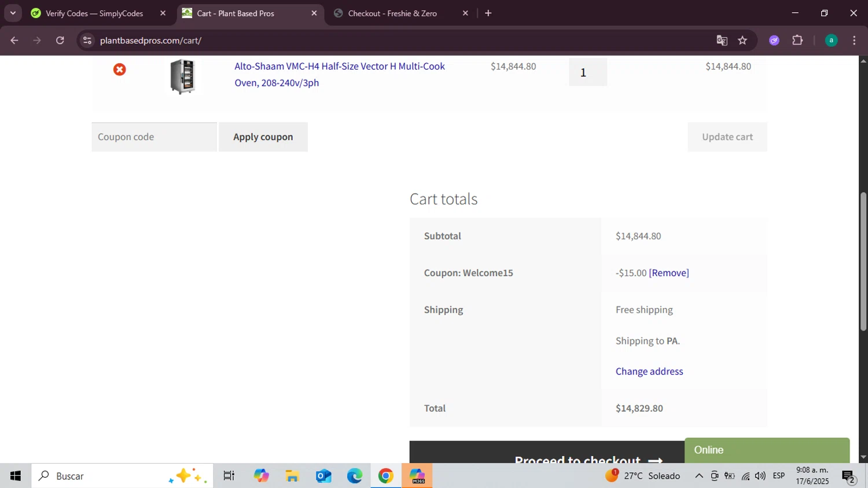868x488 pixels.
Task: Launch Copilot from the taskbar
Action: [x=261, y=476]
